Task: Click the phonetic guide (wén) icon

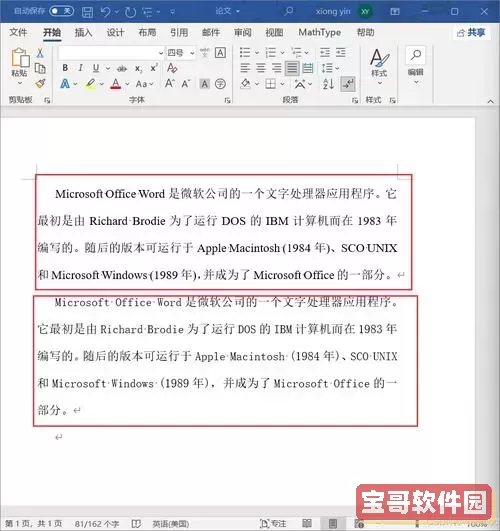Action: (204, 53)
